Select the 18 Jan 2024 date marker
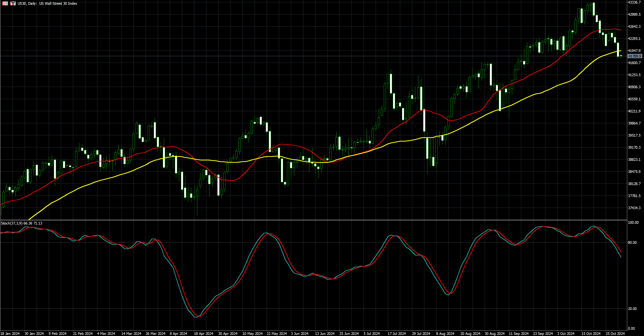The height and width of the screenshot is (336, 644). click(10, 334)
